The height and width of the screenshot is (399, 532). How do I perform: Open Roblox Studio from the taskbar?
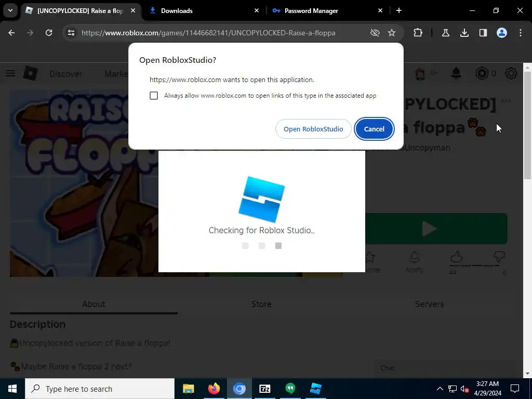click(315, 389)
